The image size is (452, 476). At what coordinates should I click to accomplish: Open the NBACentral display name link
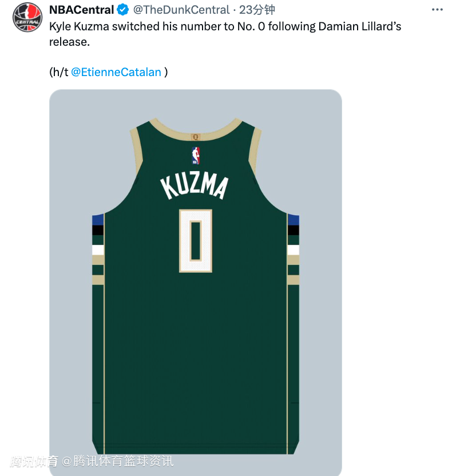pyautogui.click(x=81, y=10)
